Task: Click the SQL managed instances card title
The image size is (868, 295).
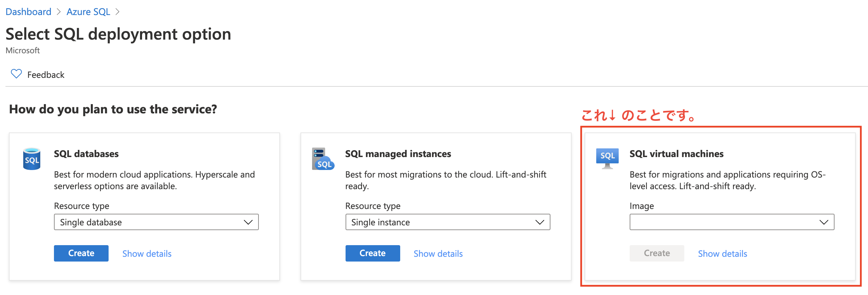Action: 398,154
